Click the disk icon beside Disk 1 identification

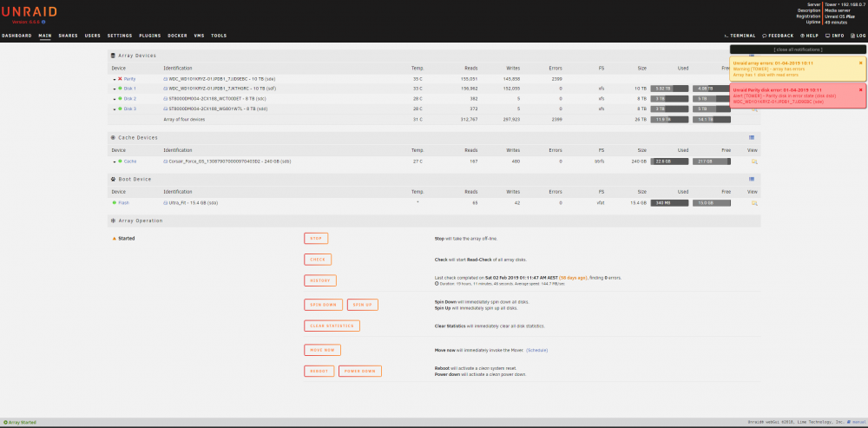coord(166,89)
